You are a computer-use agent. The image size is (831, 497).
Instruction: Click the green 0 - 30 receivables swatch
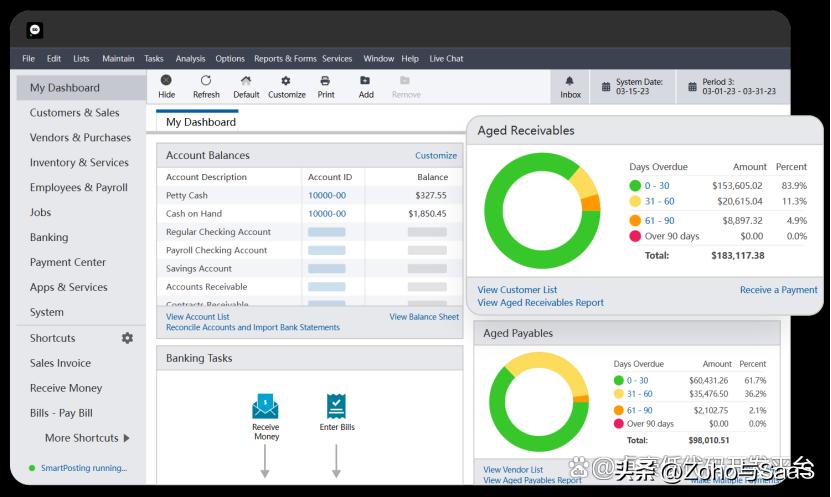(635, 186)
